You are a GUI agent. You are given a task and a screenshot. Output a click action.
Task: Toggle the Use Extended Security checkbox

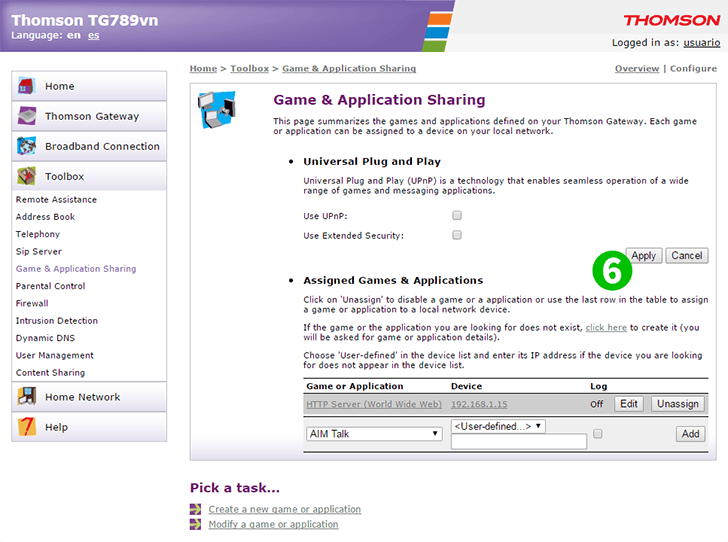[x=457, y=235]
